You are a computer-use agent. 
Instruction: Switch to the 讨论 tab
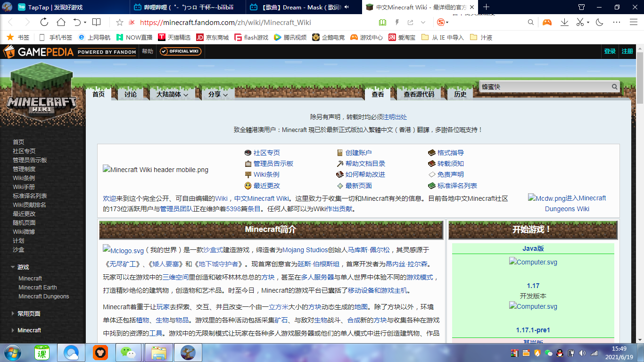pos(131,94)
